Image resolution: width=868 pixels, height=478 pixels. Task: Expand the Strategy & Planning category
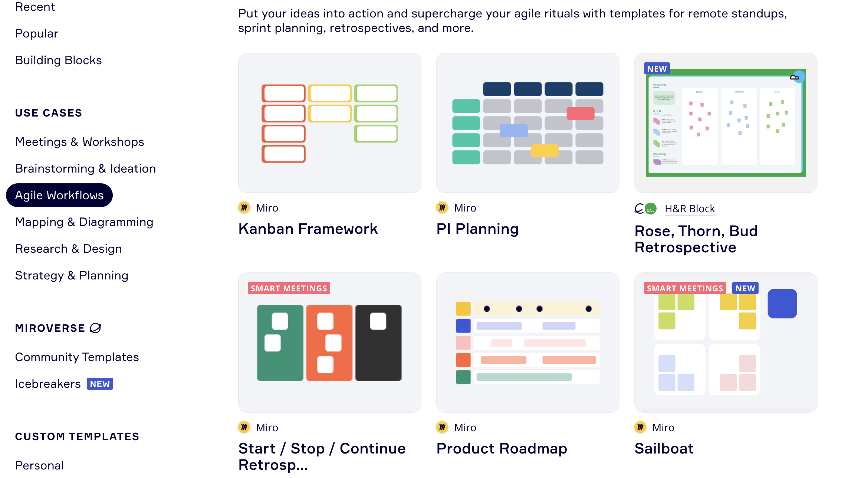[72, 275]
